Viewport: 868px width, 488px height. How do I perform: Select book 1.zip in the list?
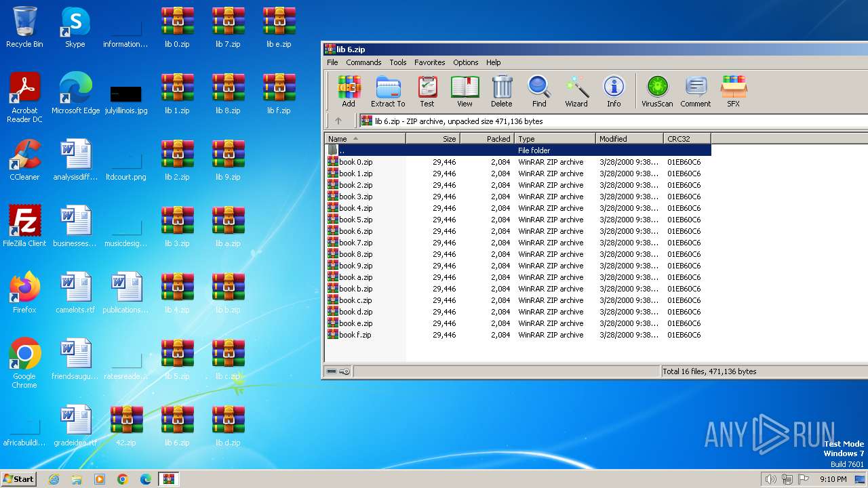click(518, 174)
